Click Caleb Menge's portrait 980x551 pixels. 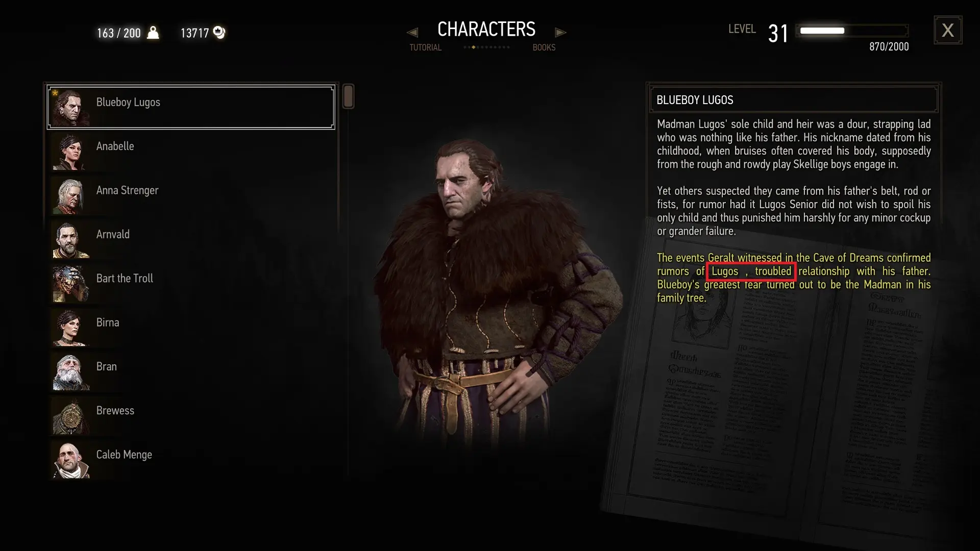[x=70, y=460]
